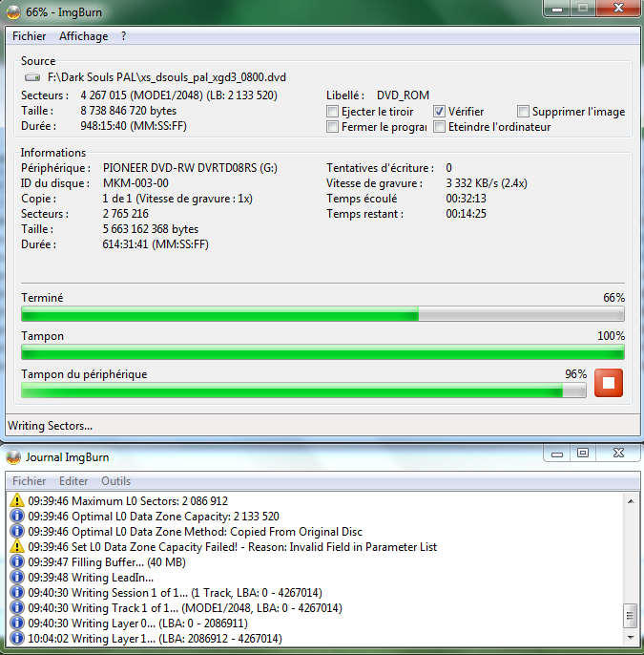Click the Terminé progress bar
The height and width of the screenshot is (655, 644).
click(322, 314)
